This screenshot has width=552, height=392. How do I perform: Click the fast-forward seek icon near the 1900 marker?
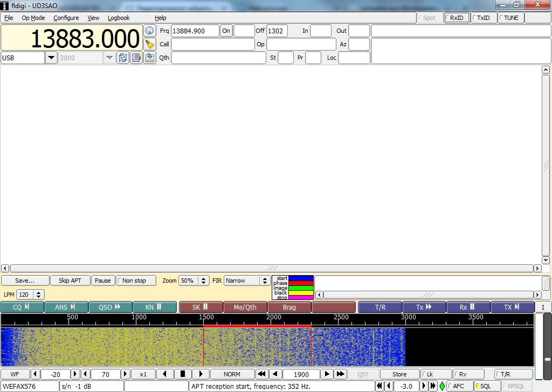(340, 374)
